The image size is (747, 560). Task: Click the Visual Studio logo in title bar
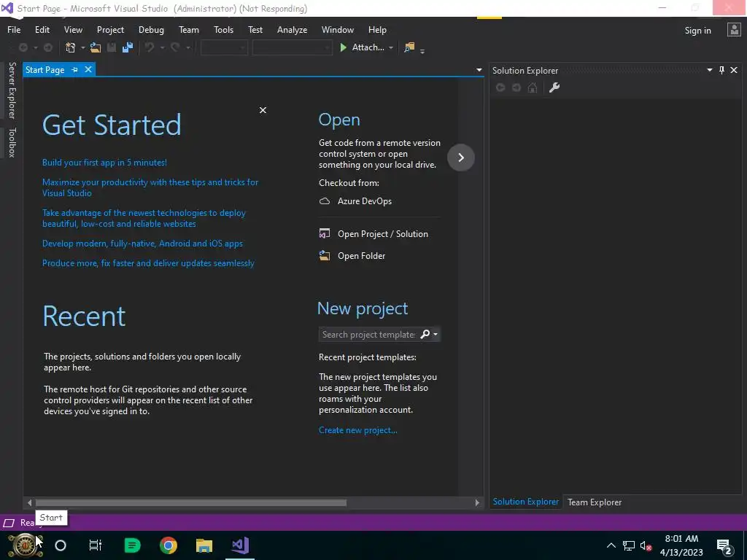point(7,8)
